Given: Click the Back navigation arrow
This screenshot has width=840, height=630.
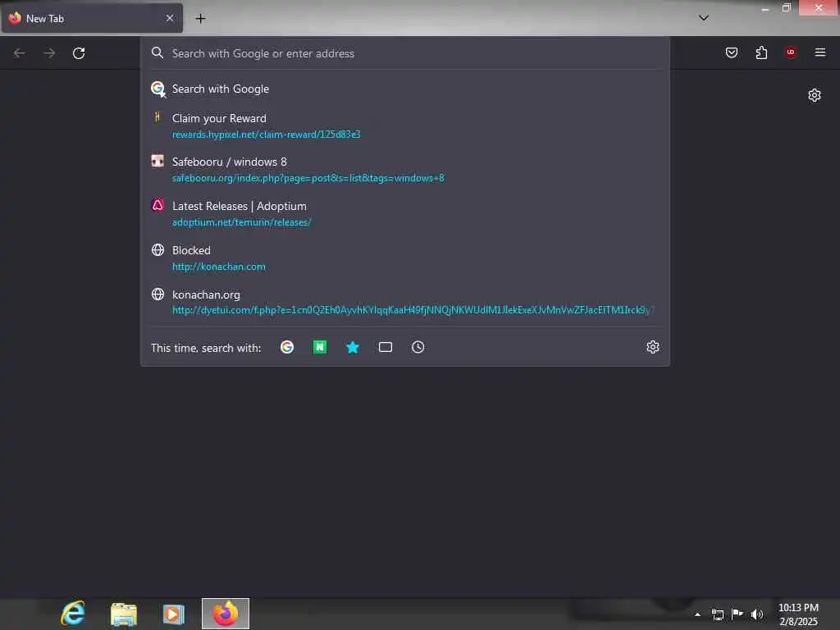Looking at the screenshot, I should [x=20, y=53].
